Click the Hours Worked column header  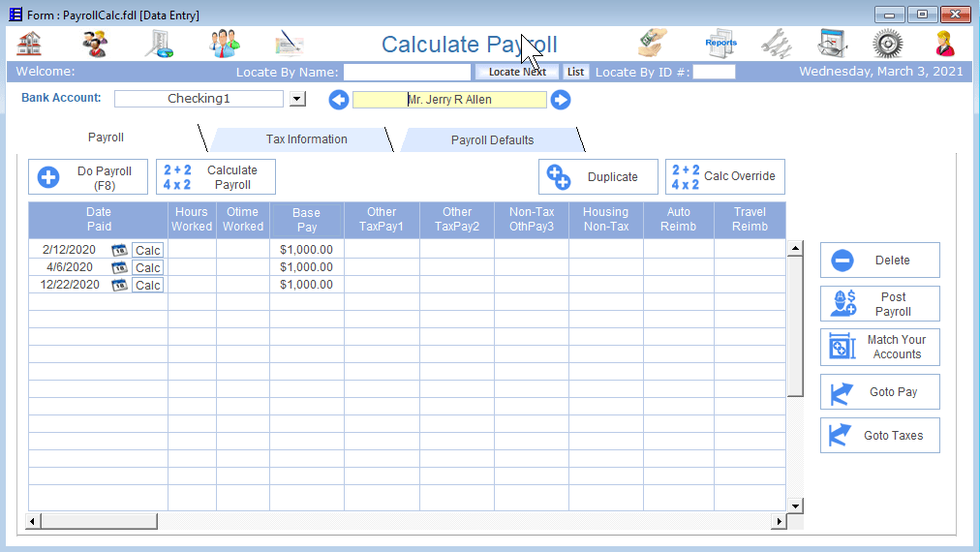coord(192,220)
